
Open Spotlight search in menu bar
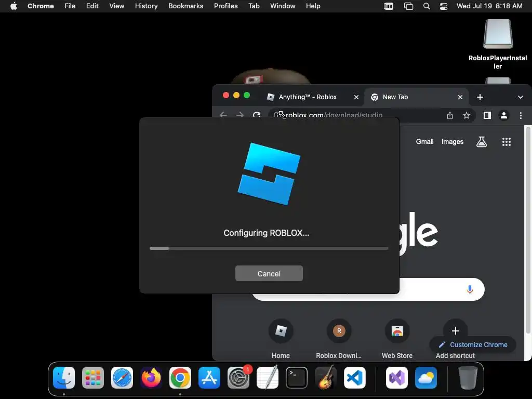[x=427, y=6]
